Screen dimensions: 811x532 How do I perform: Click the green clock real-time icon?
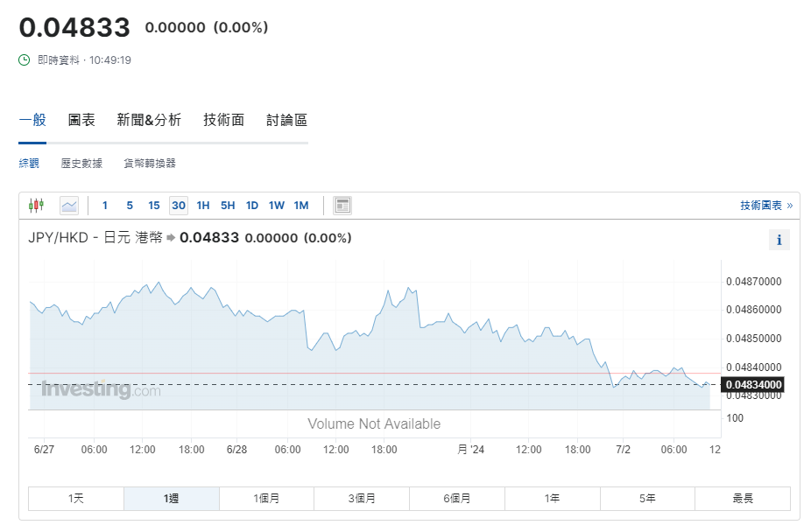[25, 60]
